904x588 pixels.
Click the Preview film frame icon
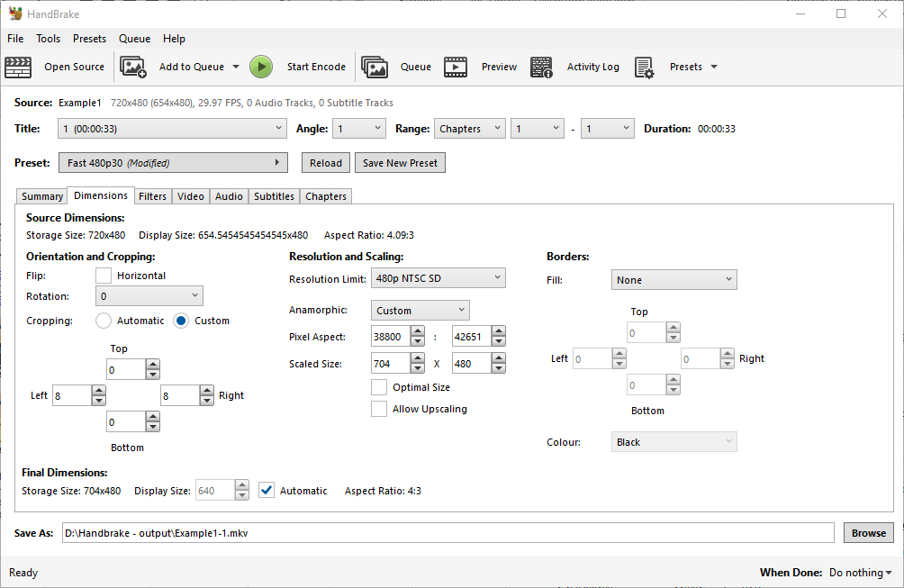tap(456, 67)
